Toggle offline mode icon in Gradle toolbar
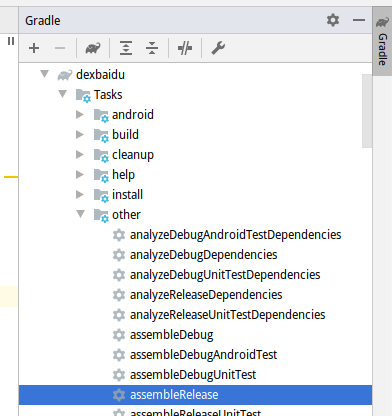The image size is (392, 416). tap(185, 48)
